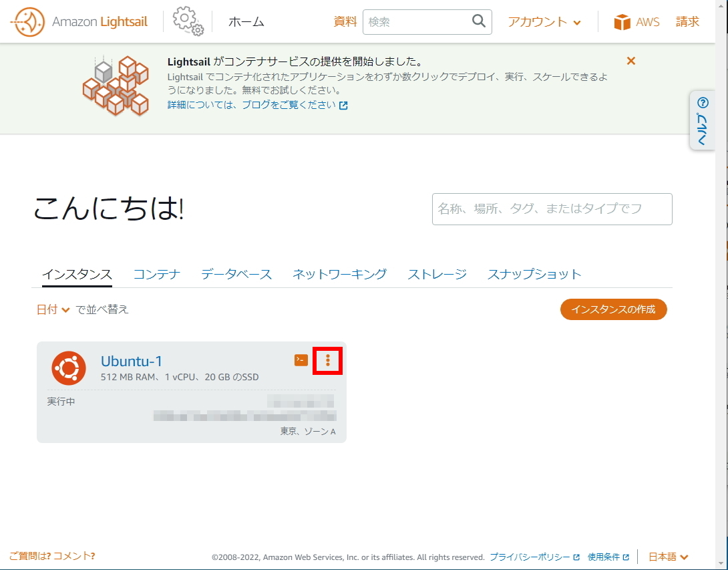Go to ホーム in the header
The width and height of the screenshot is (728, 570).
tap(246, 22)
